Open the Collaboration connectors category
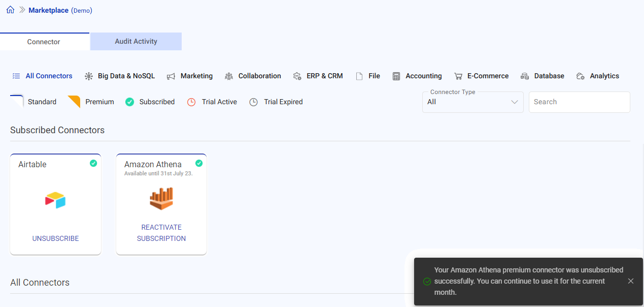The height and width of the screenshot is (307, 644). pyautogui.click(x=229, y=75)
